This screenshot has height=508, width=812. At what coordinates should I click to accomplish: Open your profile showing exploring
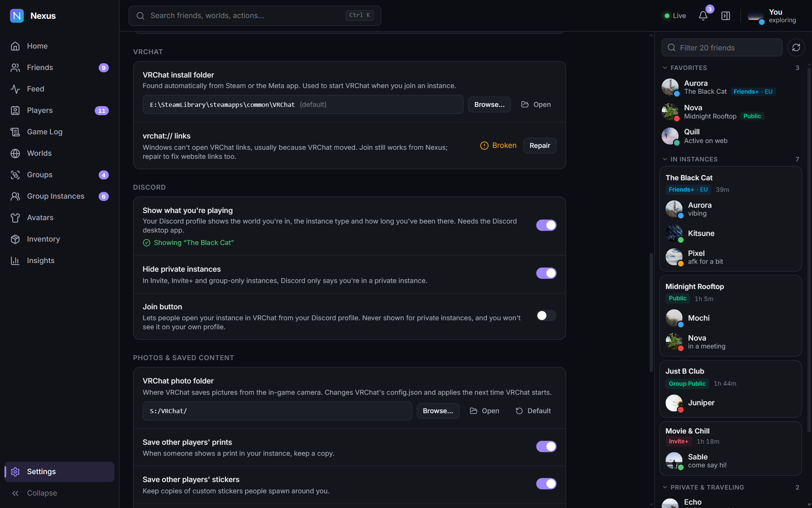pos(773,16)
